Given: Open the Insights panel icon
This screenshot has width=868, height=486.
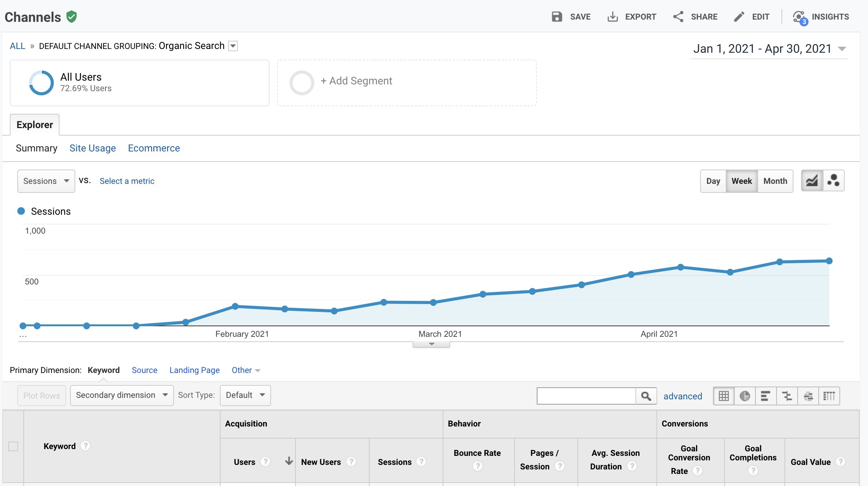Looking at the screenshot, I should click(799, 17).
